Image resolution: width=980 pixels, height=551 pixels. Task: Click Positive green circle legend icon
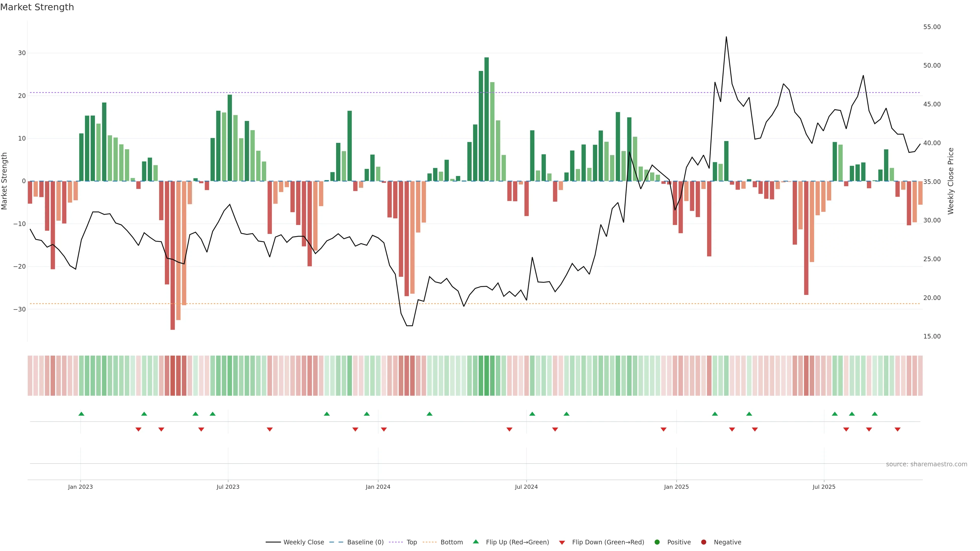pyautogui.click(x=657, y=542)
